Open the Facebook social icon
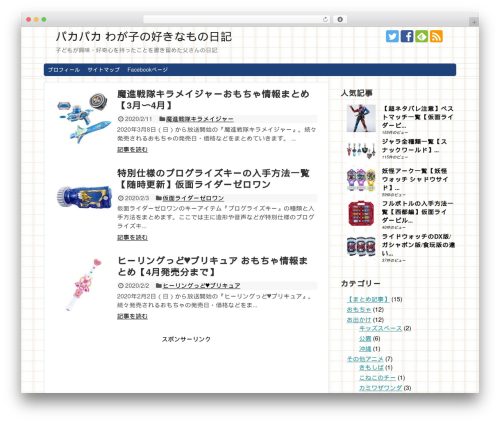The height and width of the screenshot is (423, 500). coord(407,36)
